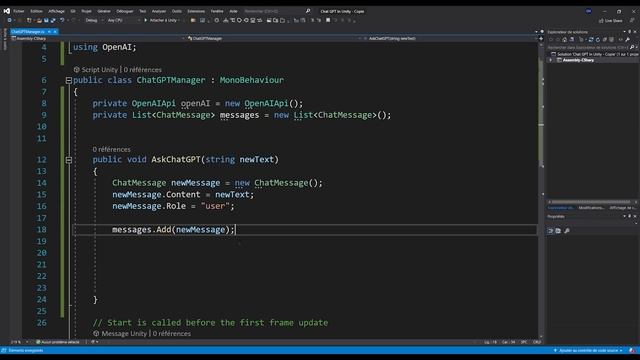The height and width of the screenshot is (360, 640).
Task: Click the Visual Studio logo icon
Action: pos(7,11)
